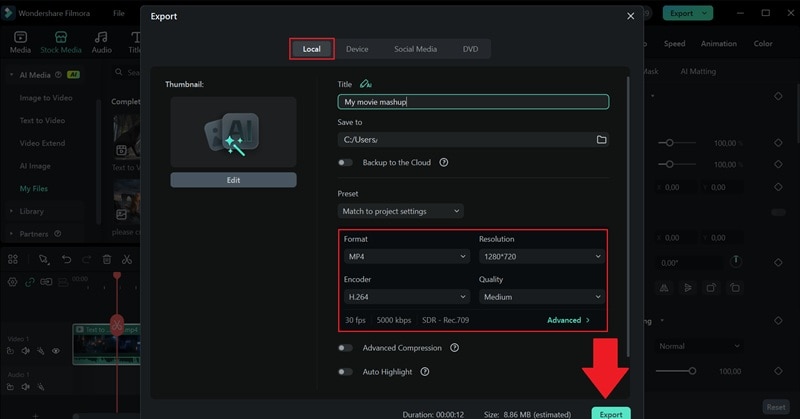Click the Reset button in properties panel
Screen dimensions: 800x419
point(776,407)
